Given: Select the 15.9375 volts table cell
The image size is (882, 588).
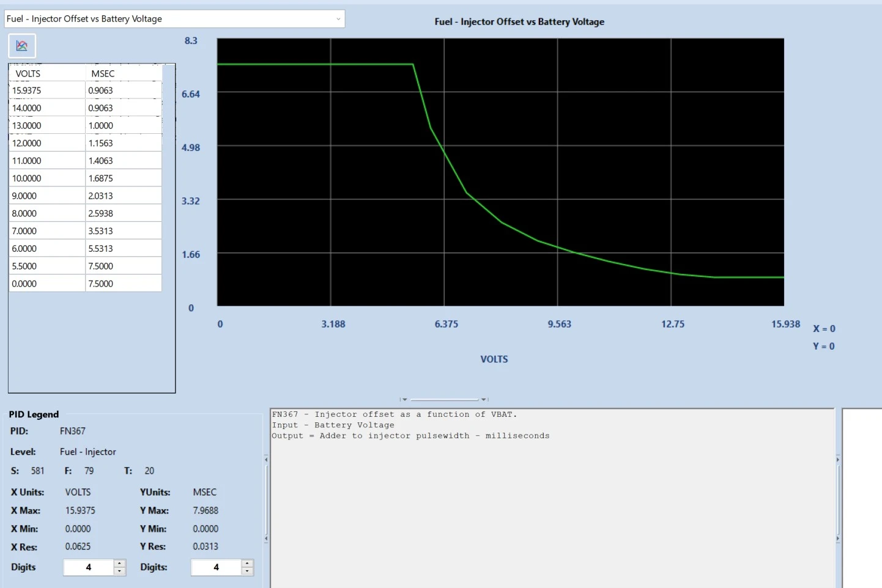Looking at the screenshot, I should pyautogui.click(x=47, y=90).
